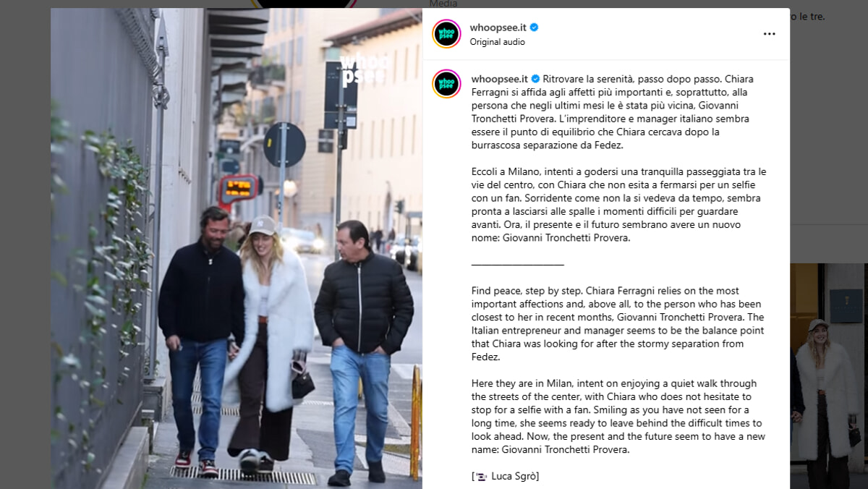Click verified badge inside the caption

point(536,79)
